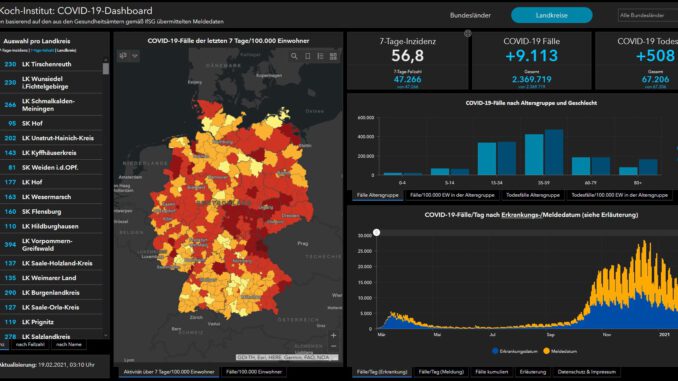The height and width of the screenshot is (381, 678).
Task: Open the Todesfälle Altersgruppe tab
Action: point(533,195)
